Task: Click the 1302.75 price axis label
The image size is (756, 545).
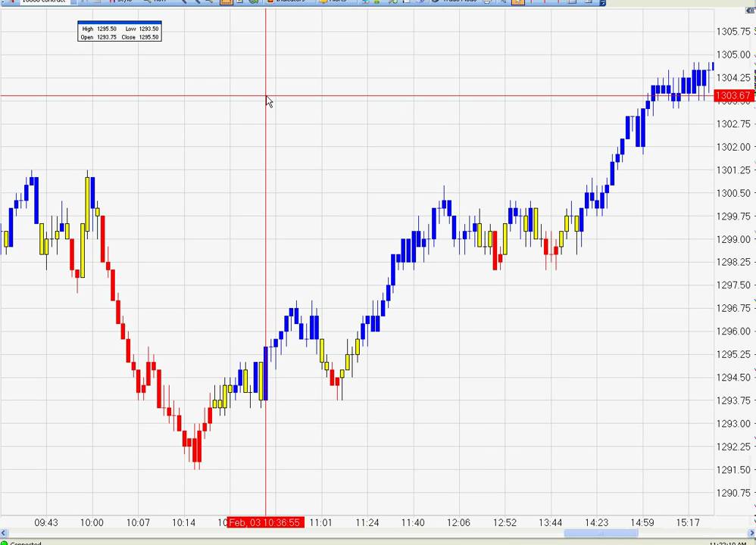Action: [733, 124]
